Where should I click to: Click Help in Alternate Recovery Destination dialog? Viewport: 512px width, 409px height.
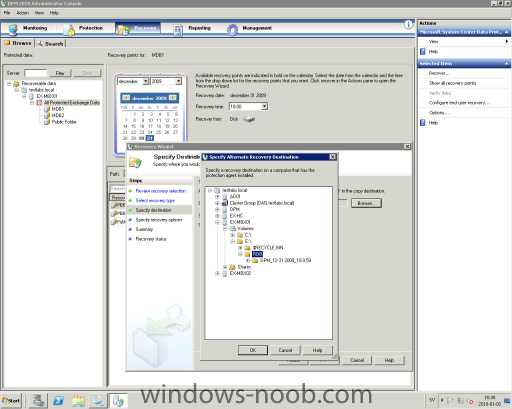pyautogui.click(x=317, y=350)
